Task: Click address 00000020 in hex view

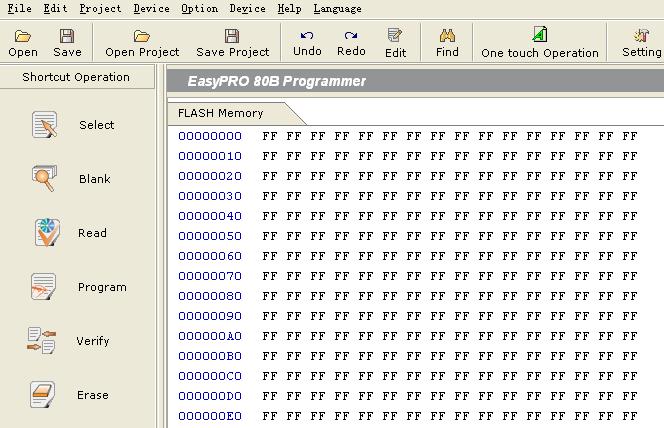Action: point(210,176)
